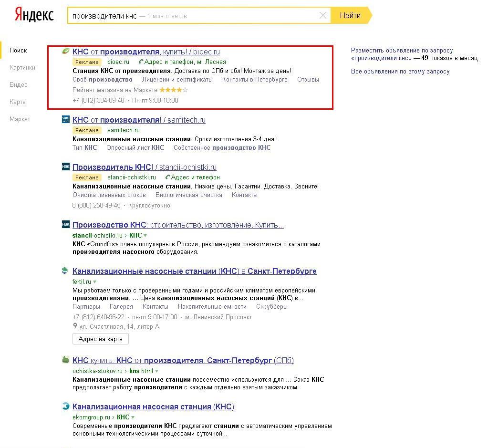Open the bioec.ru ad title link
Viewport: 498px width, 448px height.
[x=146, y=52]
